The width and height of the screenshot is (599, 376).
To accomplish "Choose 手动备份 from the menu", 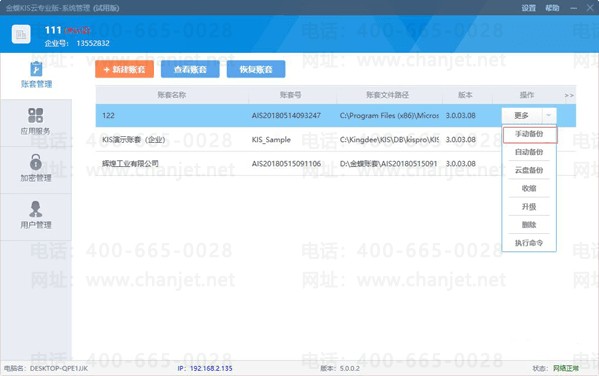I will 529,134.
